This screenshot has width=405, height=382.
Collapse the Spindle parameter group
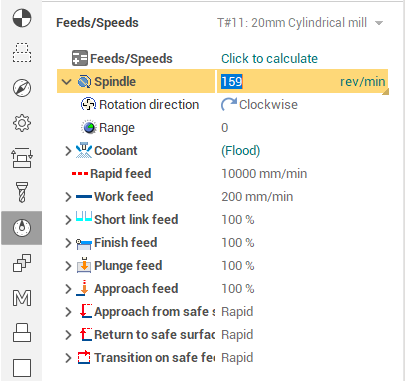click(x=67, y=82)
